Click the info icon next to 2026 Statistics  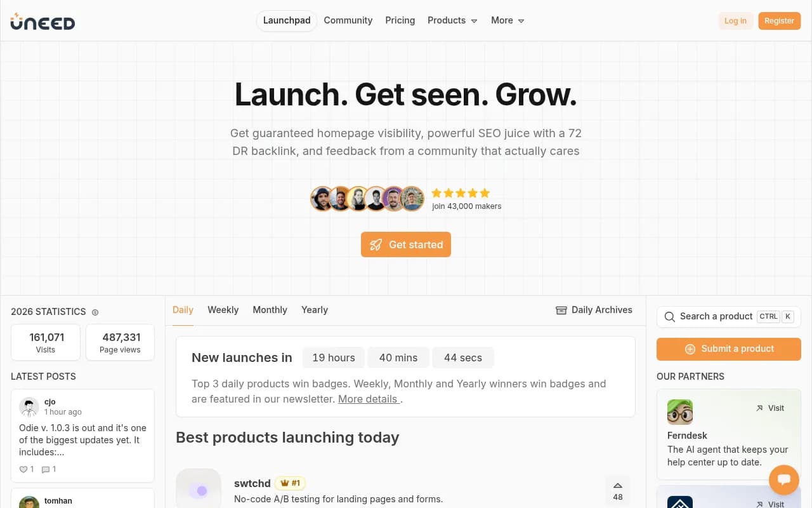point(95,312)
